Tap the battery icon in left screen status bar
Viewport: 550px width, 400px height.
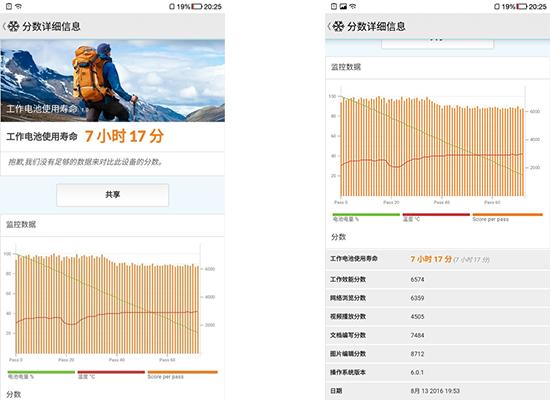click(197, 6)
